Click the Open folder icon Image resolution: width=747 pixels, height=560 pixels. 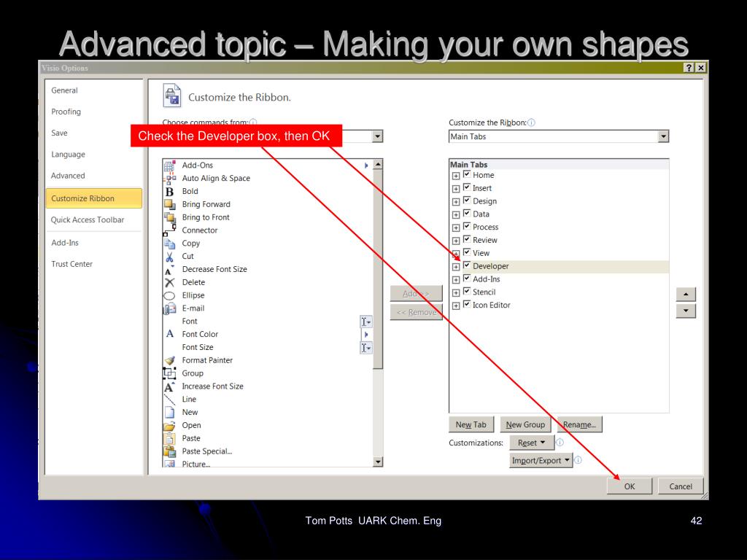[169, 425]
